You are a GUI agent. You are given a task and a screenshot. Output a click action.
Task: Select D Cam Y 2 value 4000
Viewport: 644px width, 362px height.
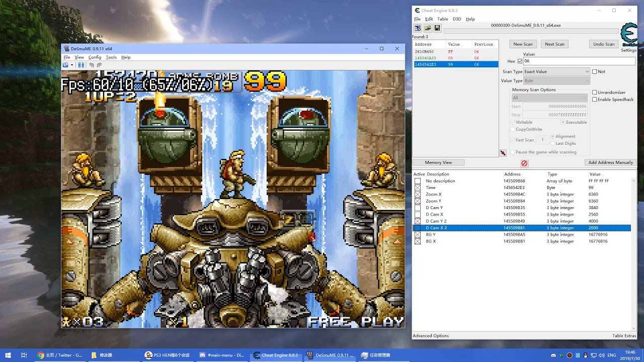click(593, 221)
